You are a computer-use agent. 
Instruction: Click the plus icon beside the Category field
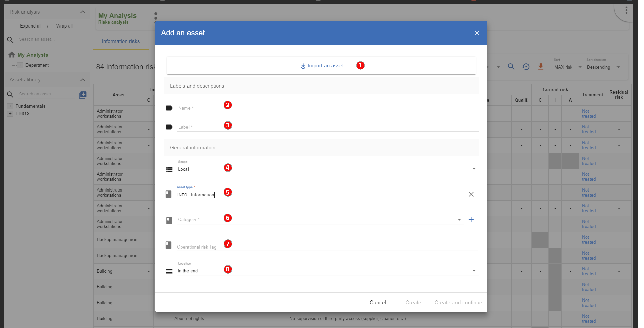[471, 220]
